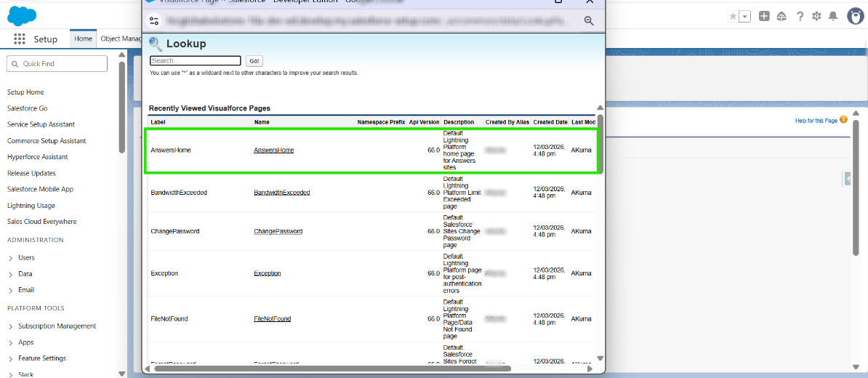Sort by Namespace Prefix column header

[x=381, y=121]
